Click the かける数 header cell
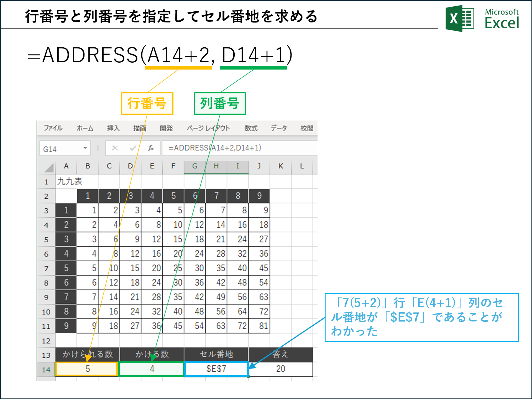The width and height of the screenshot is (532, 399). [152, 355]
